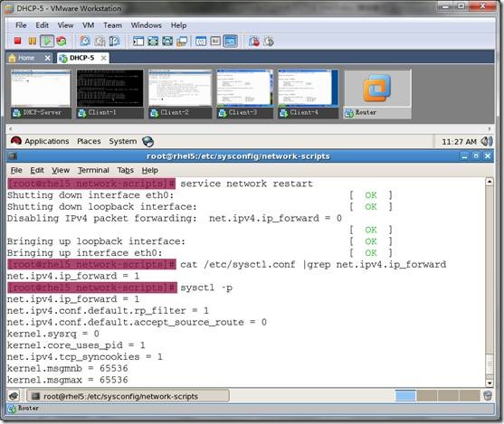
Task: Open the Snapshot Manager icon
Action: [x=114, y=41]
